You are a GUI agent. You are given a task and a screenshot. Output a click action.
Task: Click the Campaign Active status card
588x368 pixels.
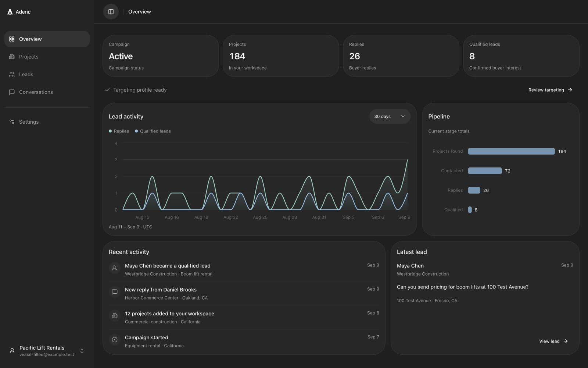[161, 56]
